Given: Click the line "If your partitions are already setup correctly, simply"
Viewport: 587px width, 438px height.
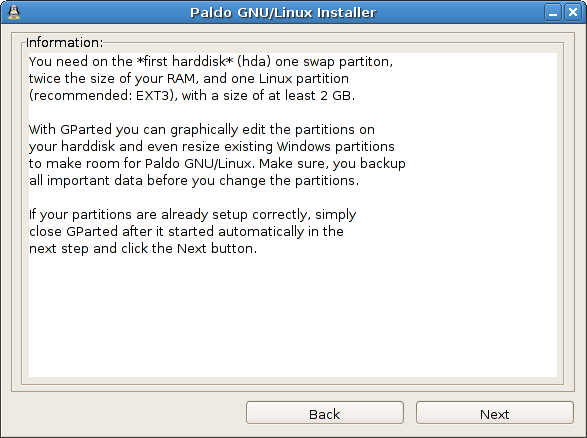Looking at the screenshot, I should click(192, 215).
